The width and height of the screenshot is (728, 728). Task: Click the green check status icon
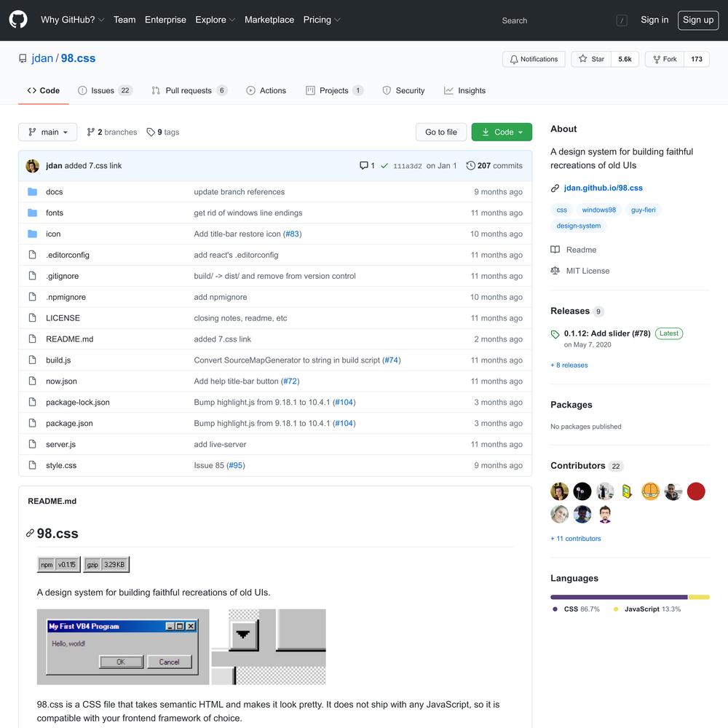click(x=384, y=166)
